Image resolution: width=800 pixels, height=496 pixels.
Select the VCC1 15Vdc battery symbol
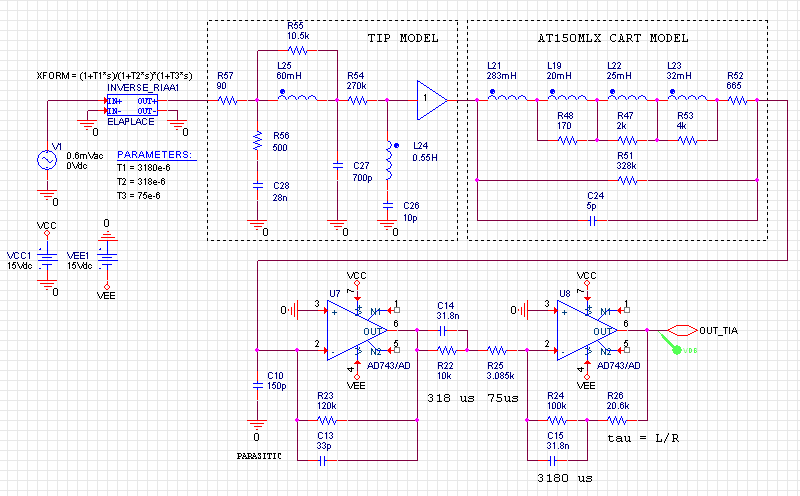click(x=47, y=260)
